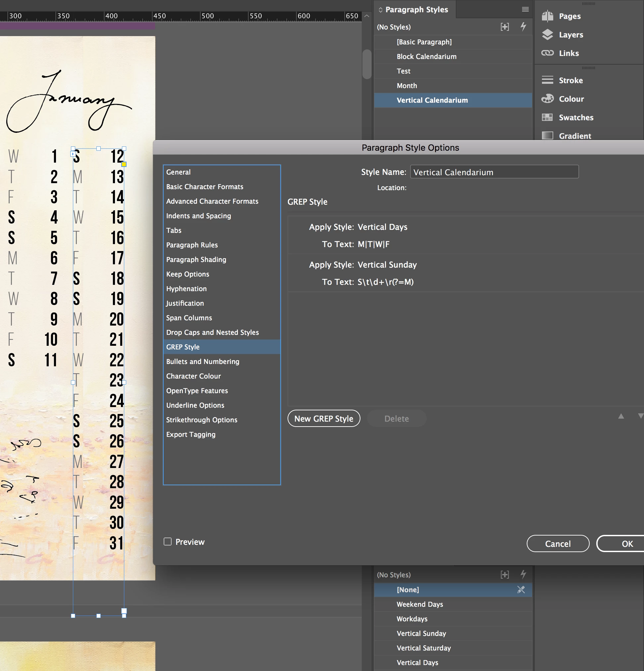The width and height of the screenshot is (644, 671).
Task: Move the GREP style up with the arrow
Action: 621,416
